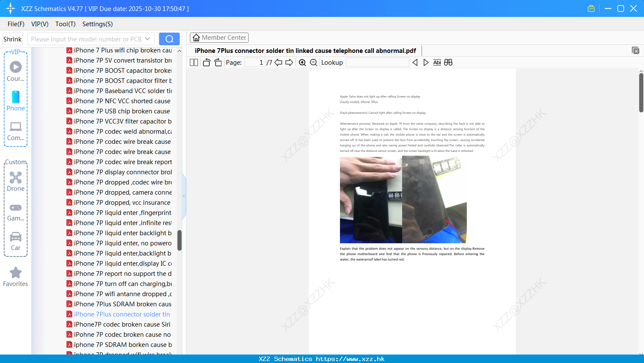Close the PDF document tab

635,50
